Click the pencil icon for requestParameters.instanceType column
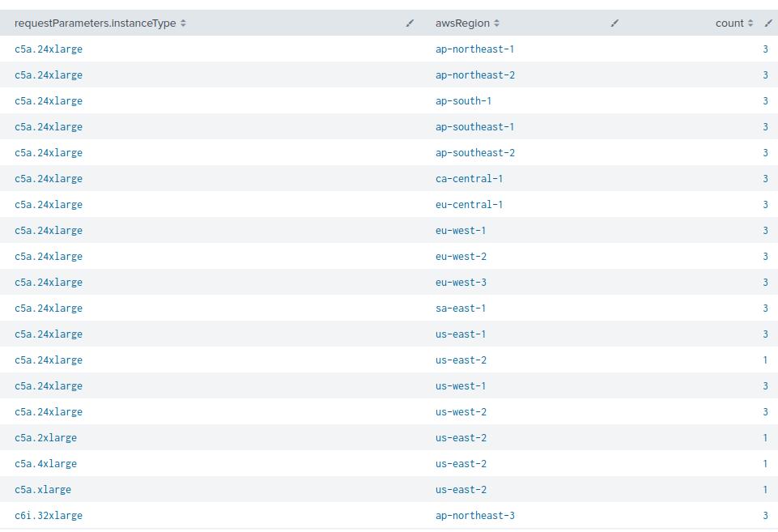The width and height of the screenshot is (778, 532). 410,23
